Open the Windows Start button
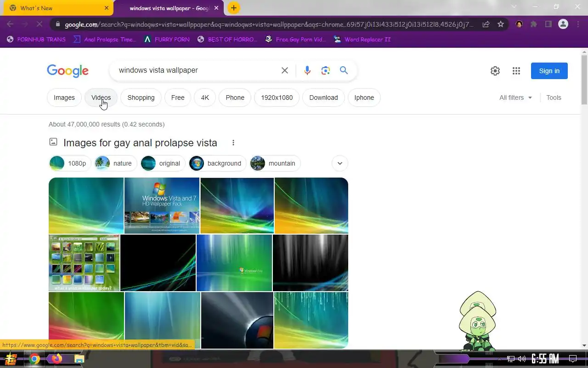This screenshot has height=368, width=588. coord(11,359)
